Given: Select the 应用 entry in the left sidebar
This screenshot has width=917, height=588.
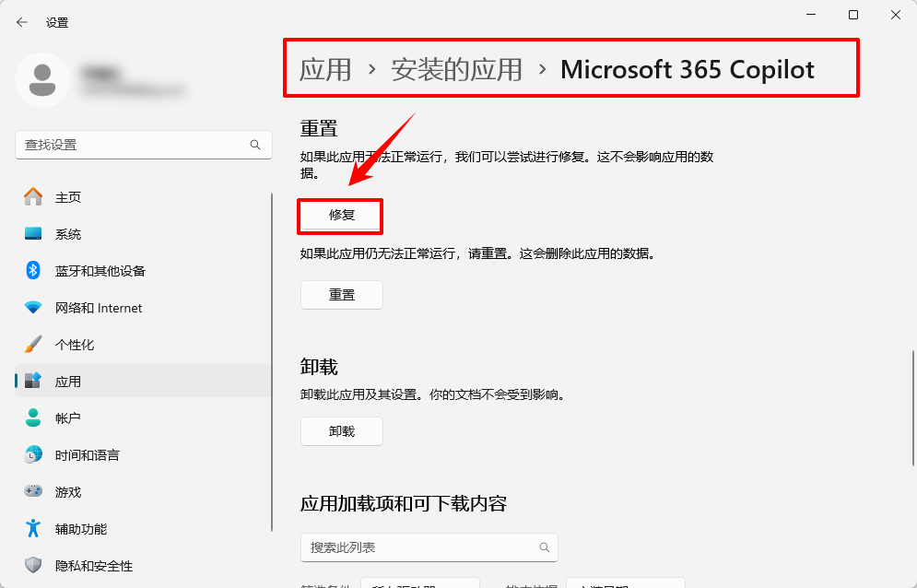Looking at the screenshot, I should click(143, 381).
